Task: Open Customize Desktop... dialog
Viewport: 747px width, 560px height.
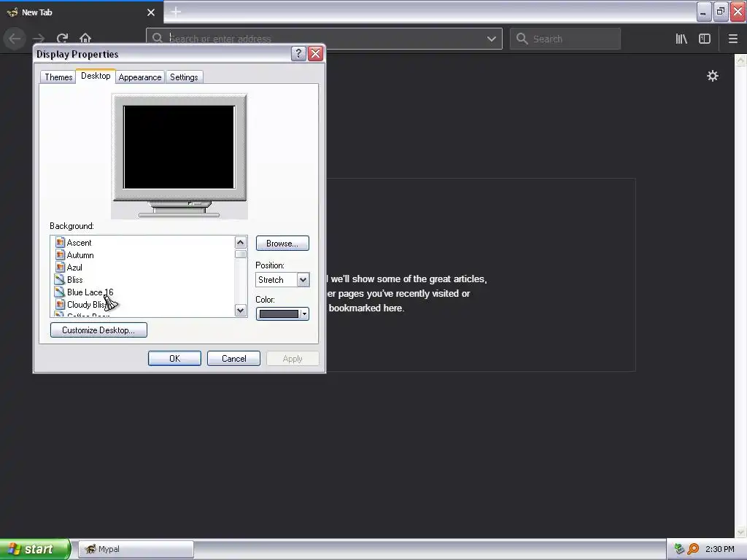Action: 98,330
